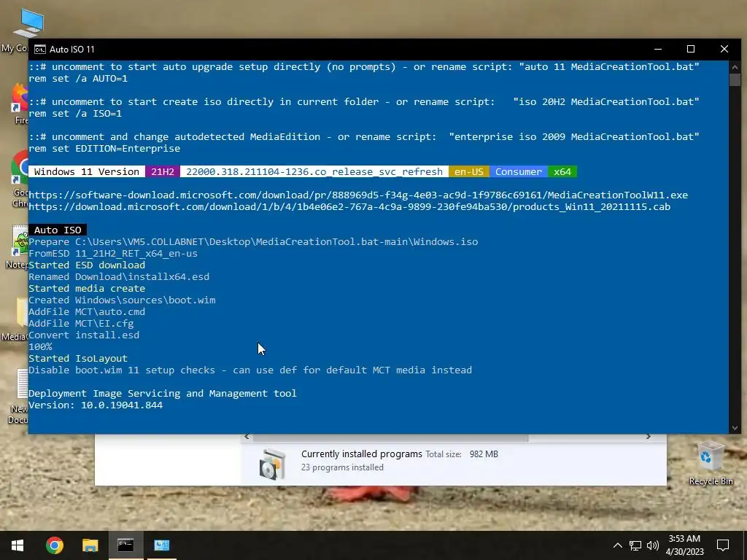Click the 'Windows 11 Version' label
Image resolution: width=747 pixels, height=560 pixels.
(87, 171)
